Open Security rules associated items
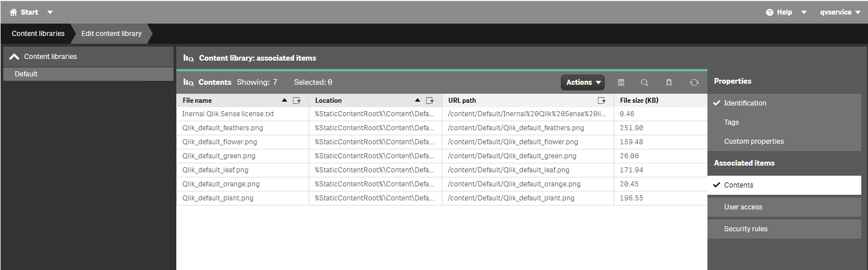868x270 pixels. tap(784, 229)
